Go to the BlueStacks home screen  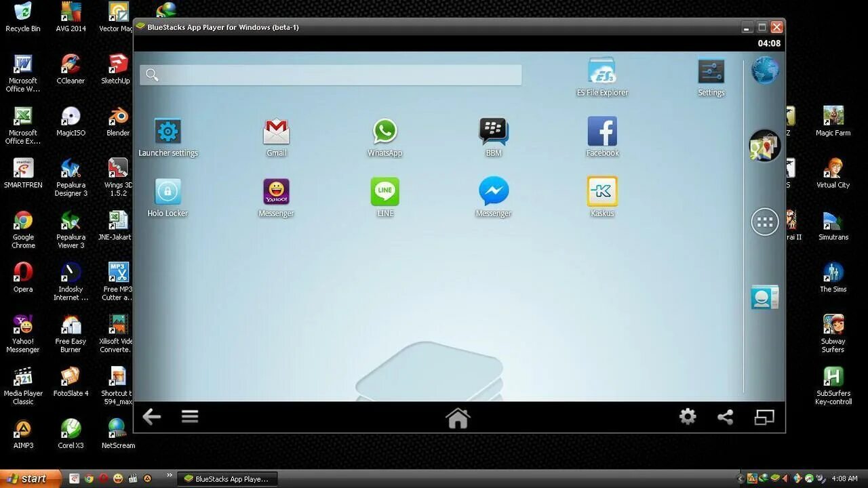pyautogui.click(x=458, y=418)
